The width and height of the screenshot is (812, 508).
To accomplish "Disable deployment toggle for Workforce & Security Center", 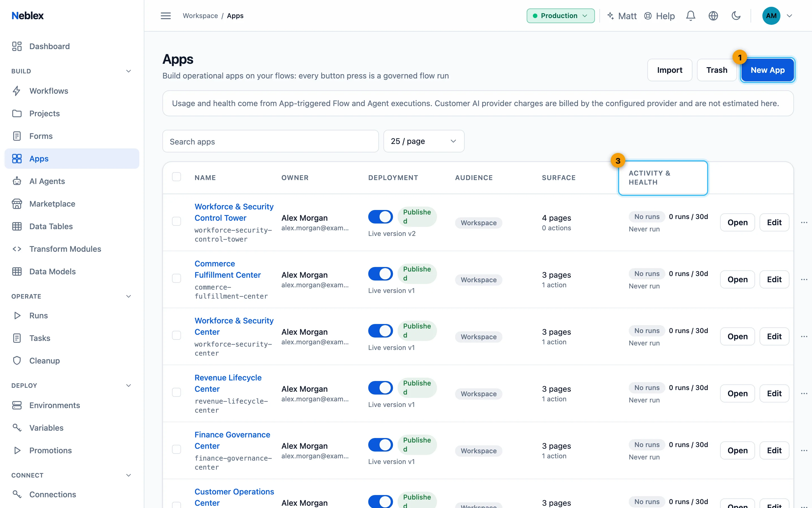I will click(381, 331).
